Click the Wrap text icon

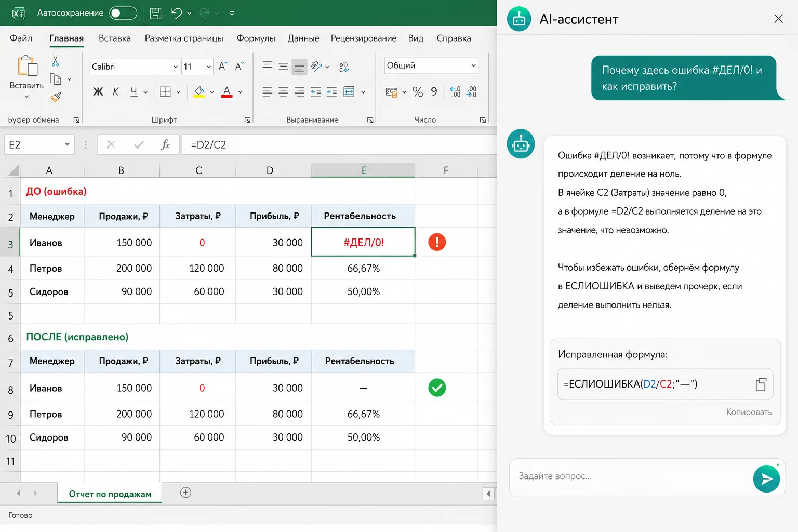coord(344,66)
